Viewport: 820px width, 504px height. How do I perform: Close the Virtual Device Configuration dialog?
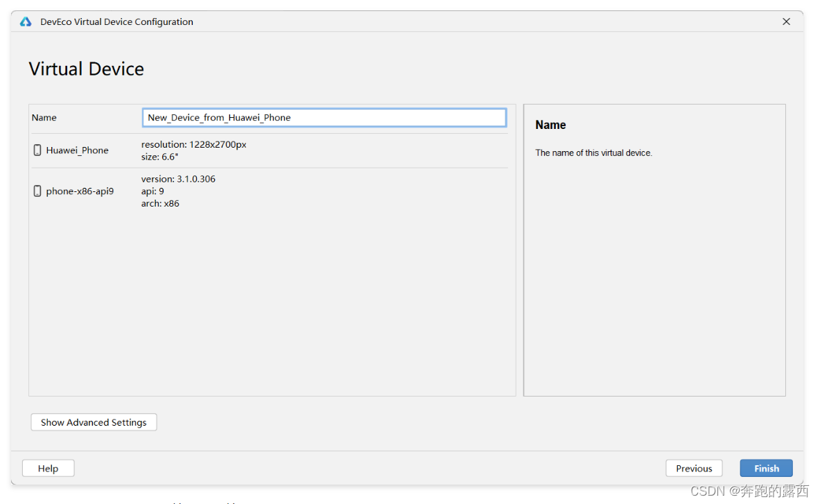pyautogui.click(x=786, y=21)
